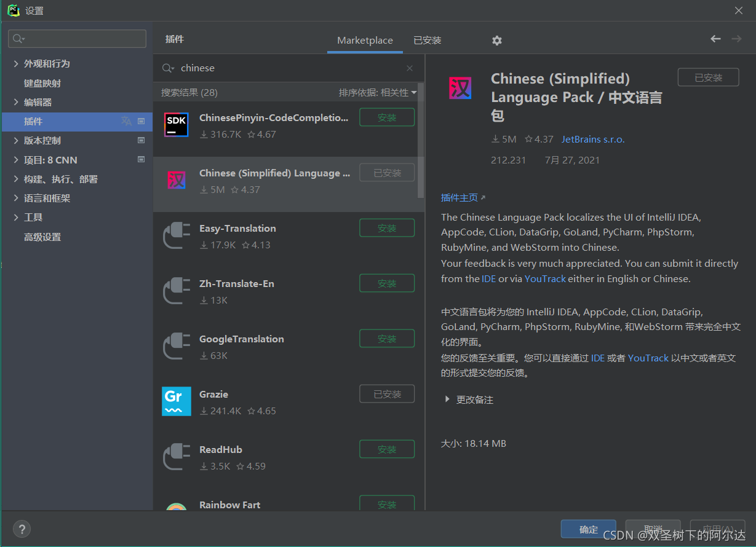Click the ReadHub plug icon
The image size is (756, 547).
[x=176, y=457]
